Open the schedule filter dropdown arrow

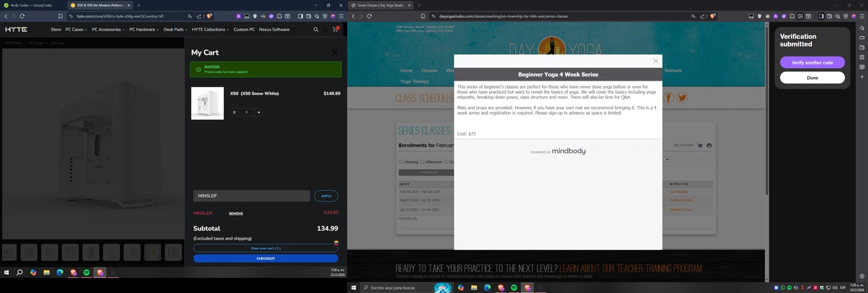coord(667,159)
